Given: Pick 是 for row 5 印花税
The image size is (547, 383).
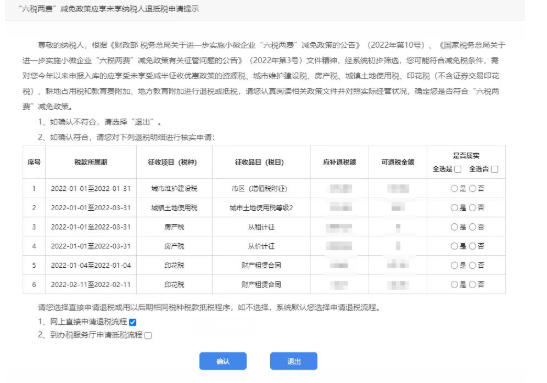Looking at the screenshot, I should [454, 265].
